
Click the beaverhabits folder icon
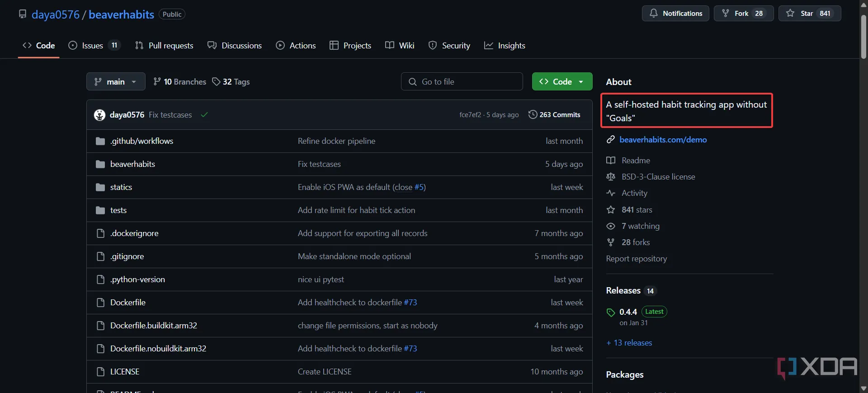[100, 164]
